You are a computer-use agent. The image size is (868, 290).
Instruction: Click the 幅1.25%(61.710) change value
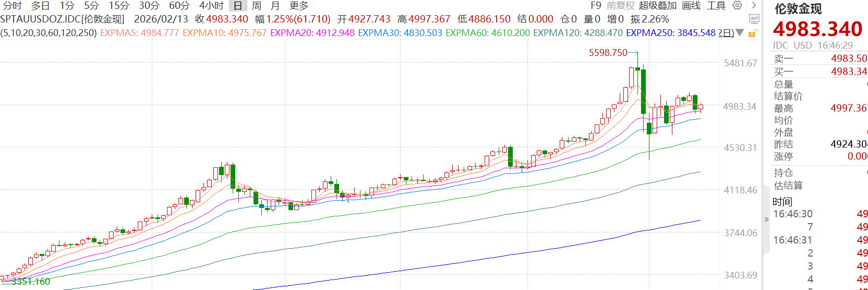(x=293, y=19)
